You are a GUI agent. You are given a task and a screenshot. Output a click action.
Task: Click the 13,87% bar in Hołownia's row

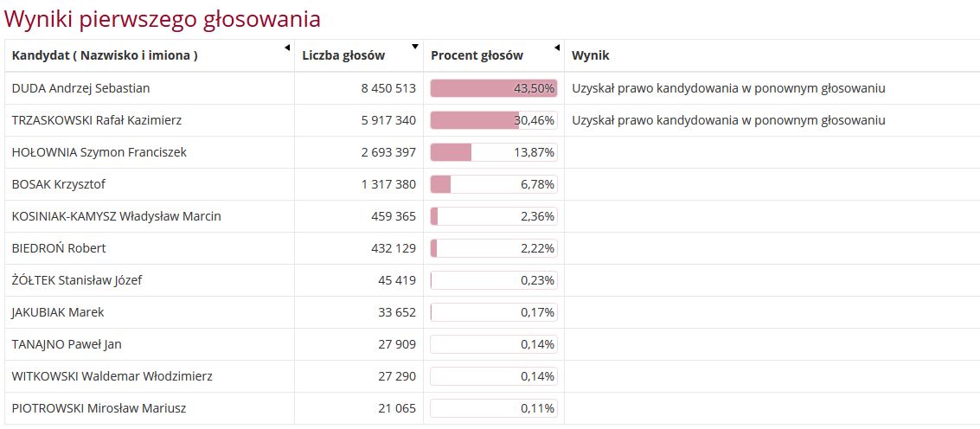tap(493, 152)
